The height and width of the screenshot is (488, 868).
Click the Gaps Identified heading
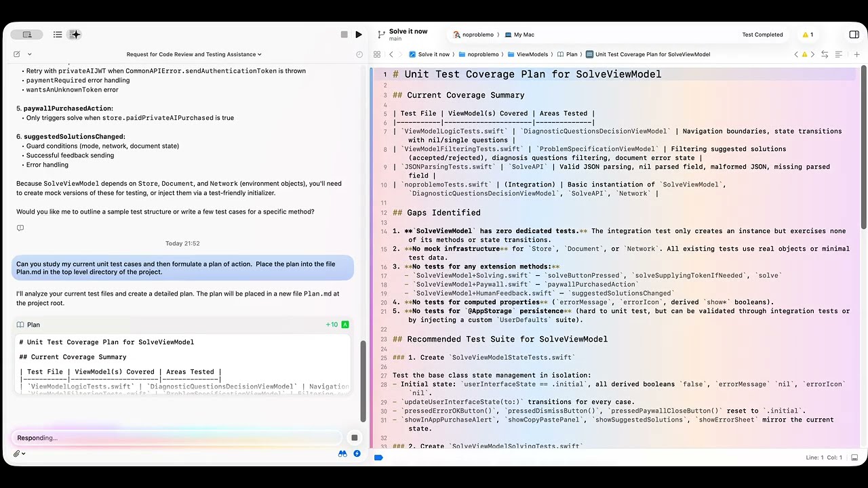click(x=437, y=212)
